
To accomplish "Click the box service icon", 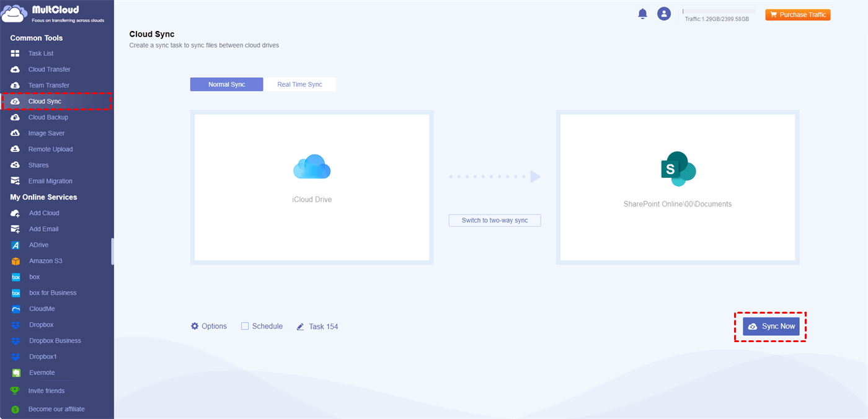I will pyautogui.click(x=15, y=277).
